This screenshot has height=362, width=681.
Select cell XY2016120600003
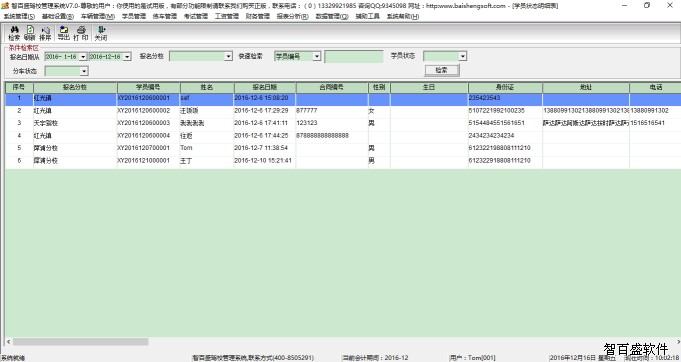pyautogui.click(x=149, y=123)
